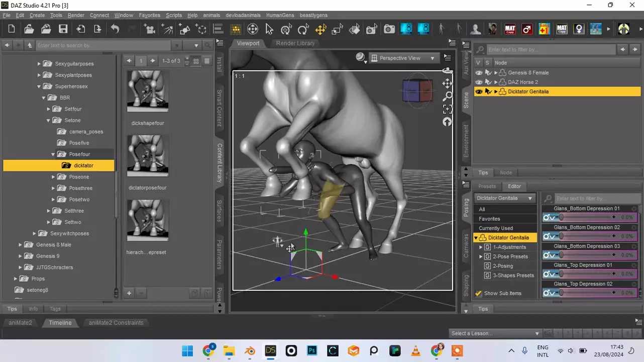Switch to the Render Library tab
The image size is (644, 362).
point(295,43)
